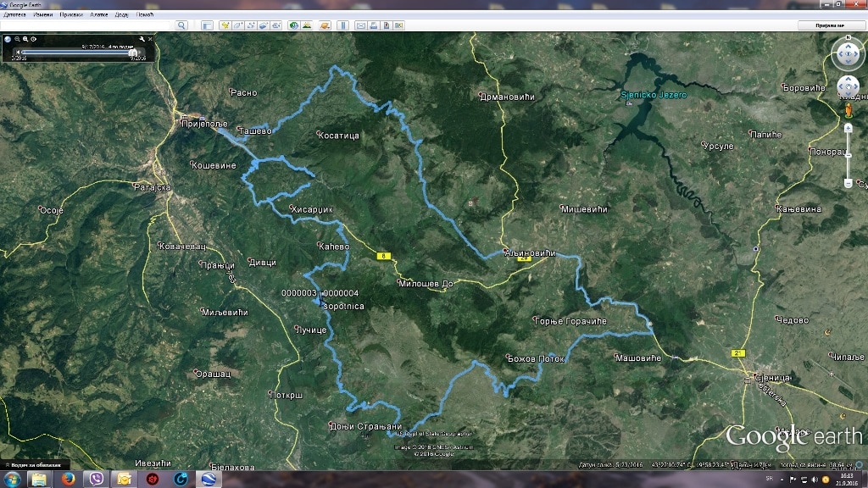Open the Алатке menu
Screen dimensions: 868x488
[x=99, y=14]
